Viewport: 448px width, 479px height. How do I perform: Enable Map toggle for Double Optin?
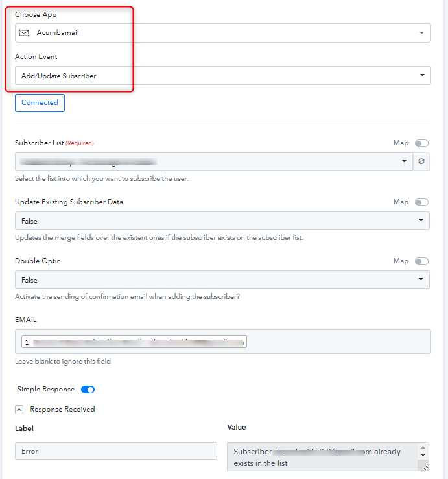click(x=421, y=261)
